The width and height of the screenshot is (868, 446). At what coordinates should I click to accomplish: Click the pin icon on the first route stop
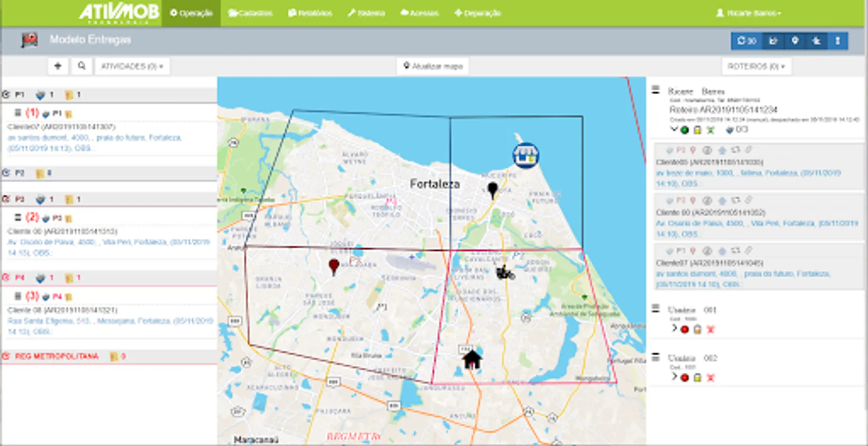(x=693, y=150)
